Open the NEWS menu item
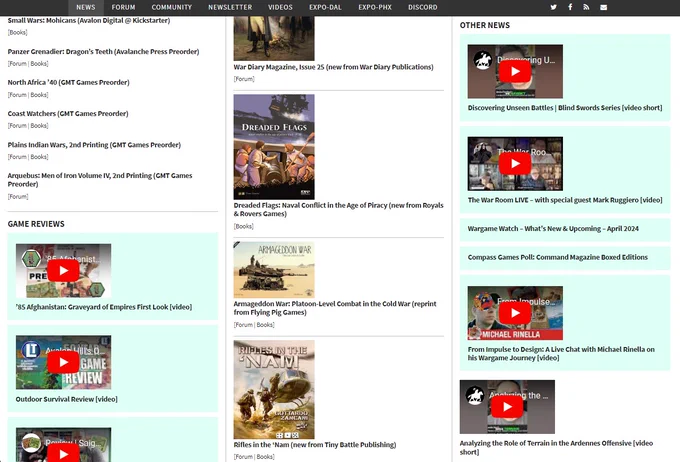The width and height of the screenshot is (680, 462). [85, 7]
